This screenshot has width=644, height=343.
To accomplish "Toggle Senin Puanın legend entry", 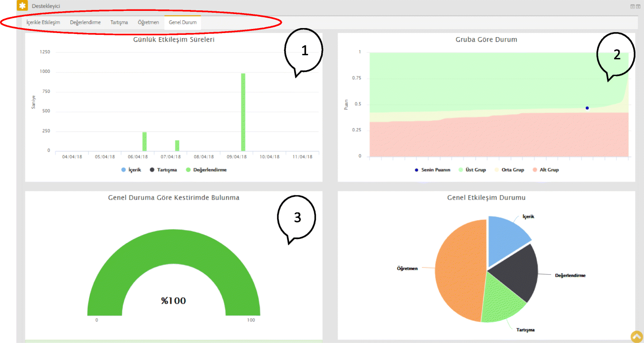I will (x=432, y=170).
